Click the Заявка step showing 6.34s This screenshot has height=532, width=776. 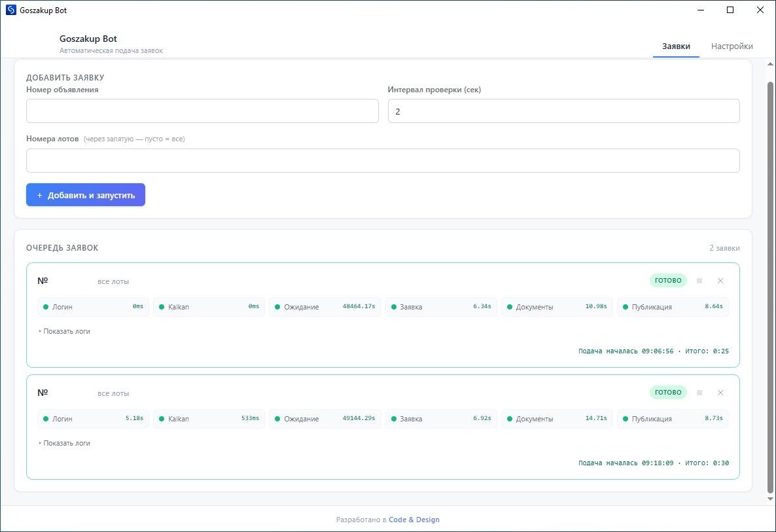click(441, 307)
